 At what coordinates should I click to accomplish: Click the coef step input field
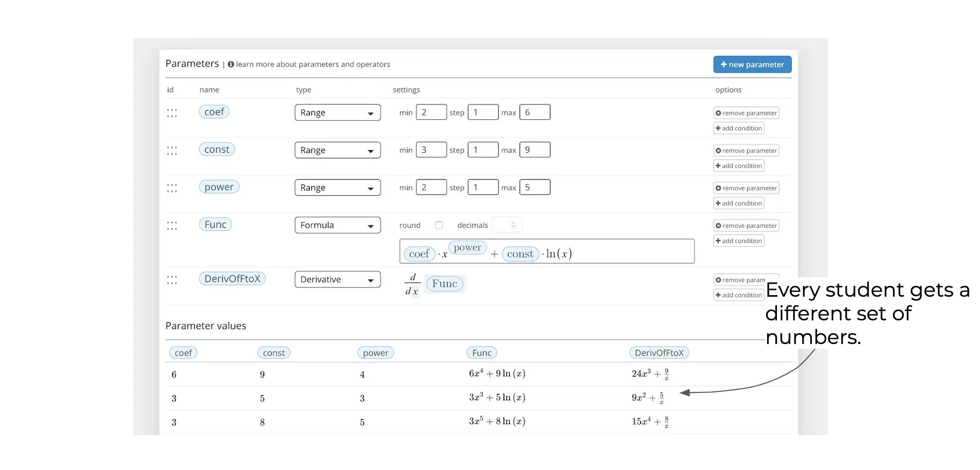point(483,112)
